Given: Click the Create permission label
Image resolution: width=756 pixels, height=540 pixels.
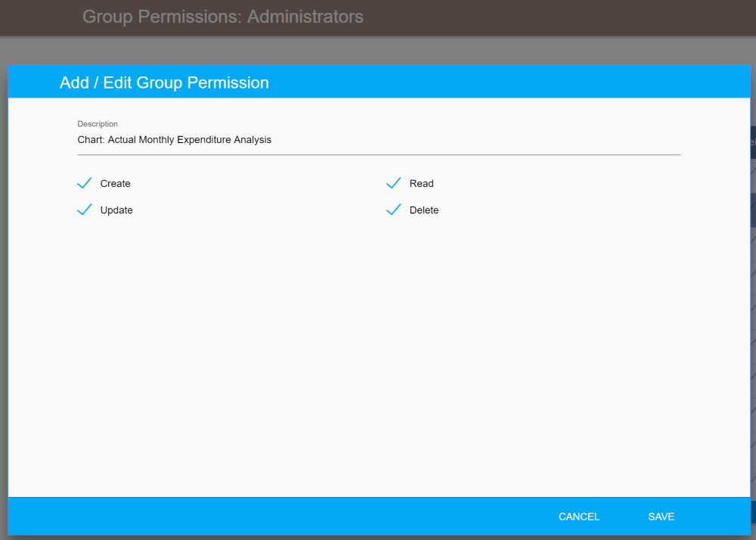Looking at the screenshot, I should click(x=115, y=183).
